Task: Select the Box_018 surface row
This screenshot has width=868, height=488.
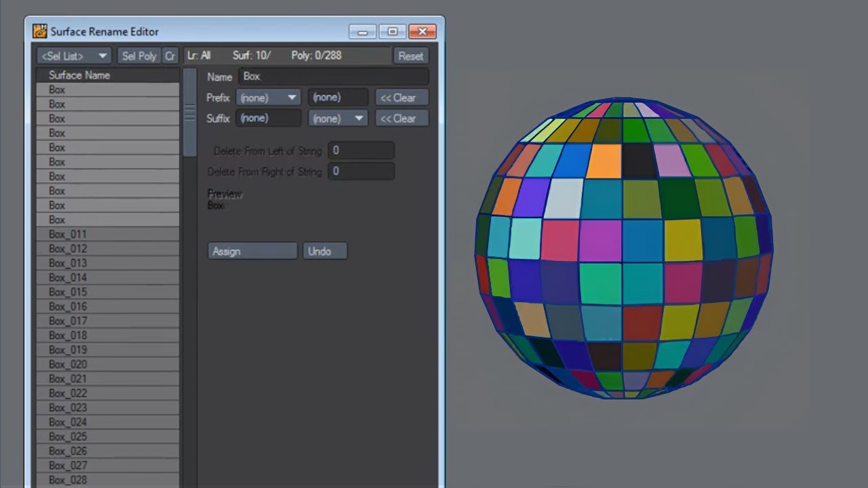Action: pyautogui.click(x=108, y=335)
